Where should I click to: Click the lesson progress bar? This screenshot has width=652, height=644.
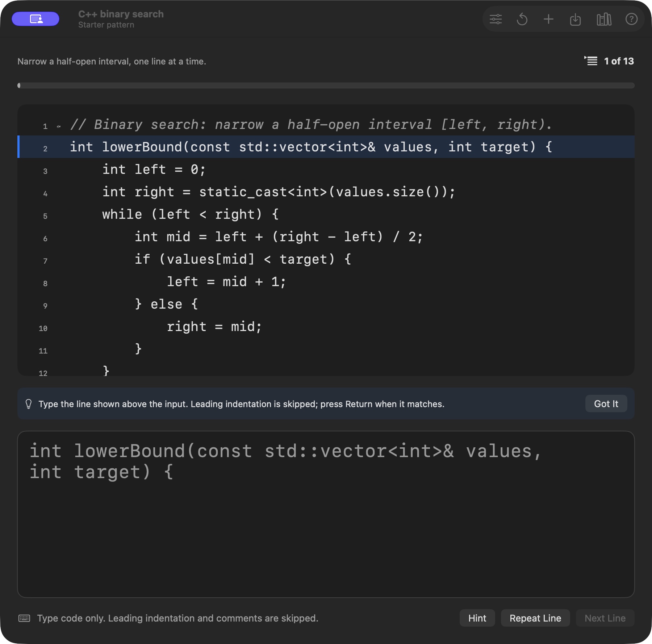(326, 85)
